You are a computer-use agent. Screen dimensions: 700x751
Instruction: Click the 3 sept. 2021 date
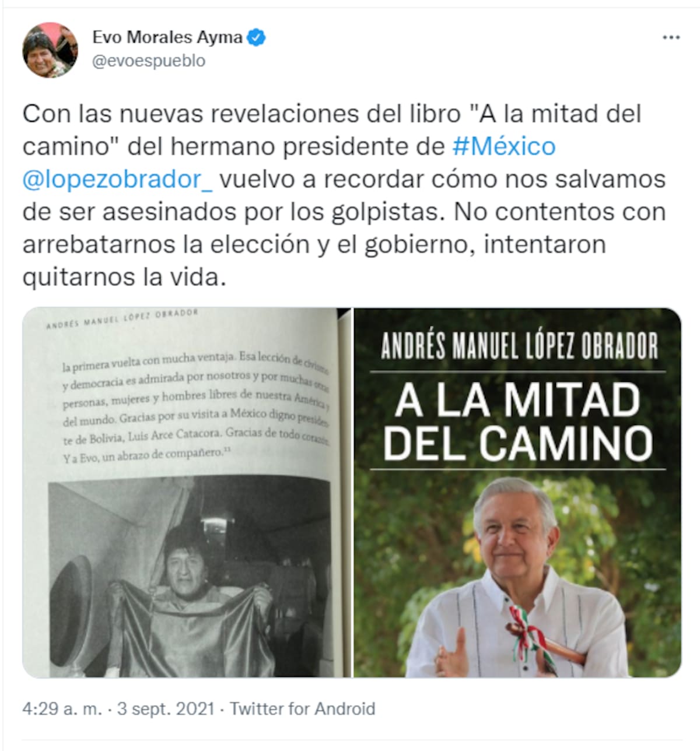(x=166, y=709)
